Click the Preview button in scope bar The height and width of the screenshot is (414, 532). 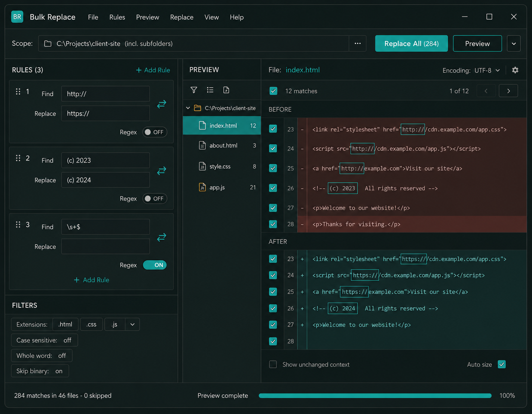[x=477, y=43]
